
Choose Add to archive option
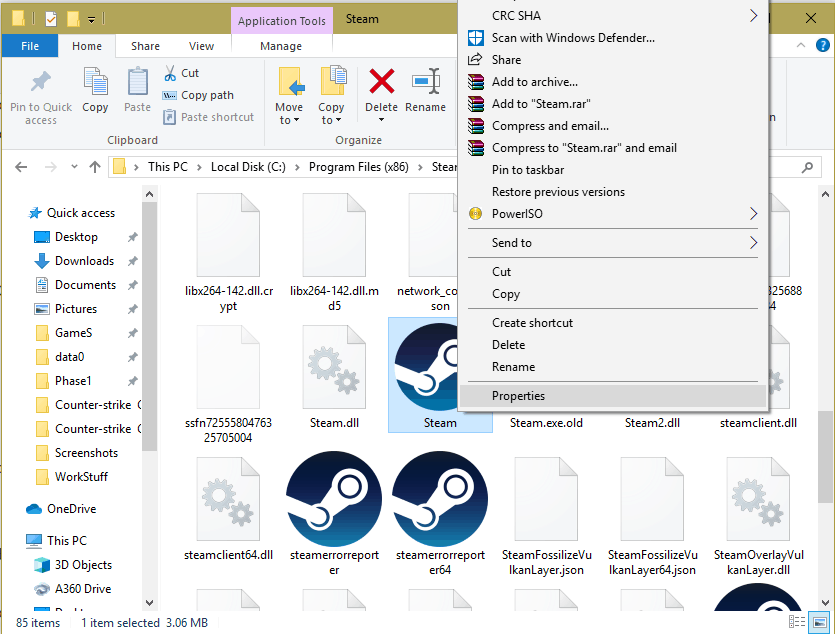tap(612, 82)
